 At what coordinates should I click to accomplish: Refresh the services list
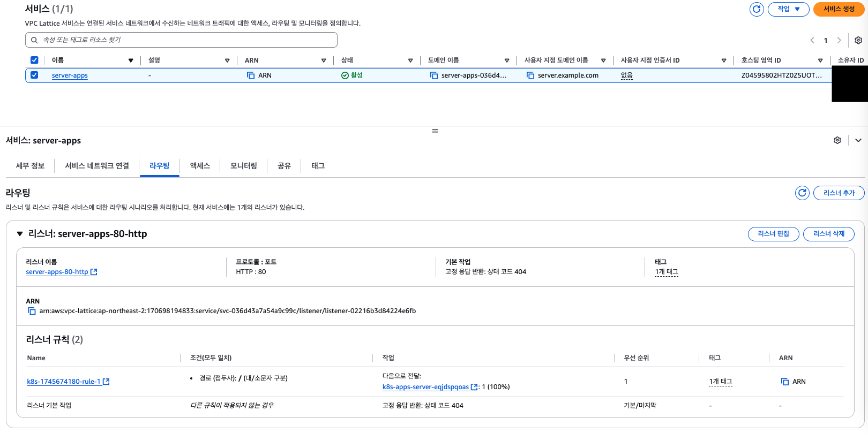click(x=757, y=9)
